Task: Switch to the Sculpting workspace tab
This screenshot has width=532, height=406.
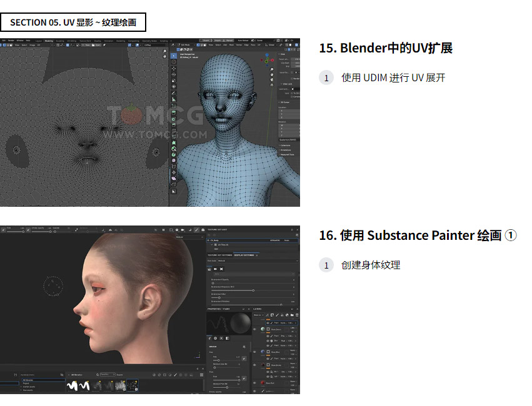Action: [60, 41]
